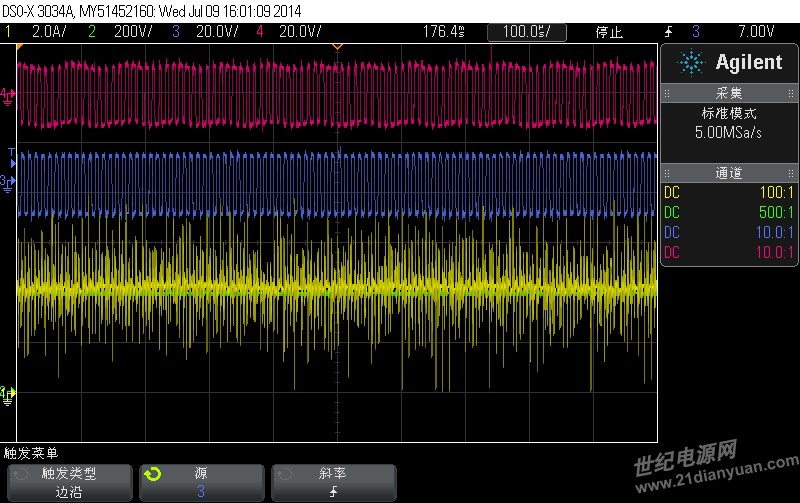Open the trigger type softkey 触发类型
The width and height of the screenshot is (800, 503).
pyautogui.click(x=69, y=483)
